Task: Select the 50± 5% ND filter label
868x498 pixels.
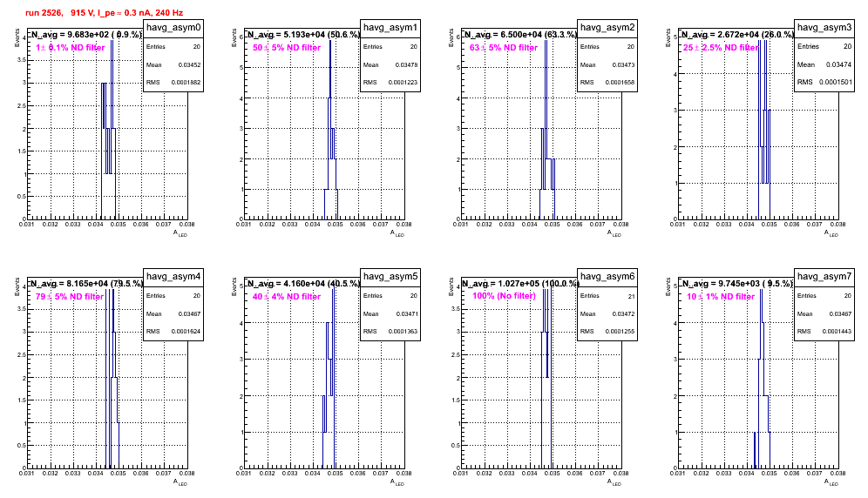Action: [287, 48]
